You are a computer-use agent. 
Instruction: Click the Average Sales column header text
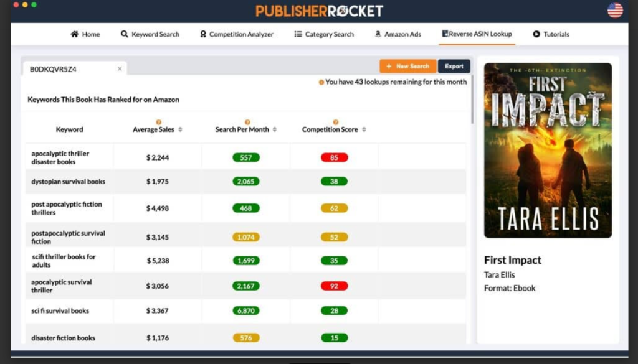click(153, 129)
